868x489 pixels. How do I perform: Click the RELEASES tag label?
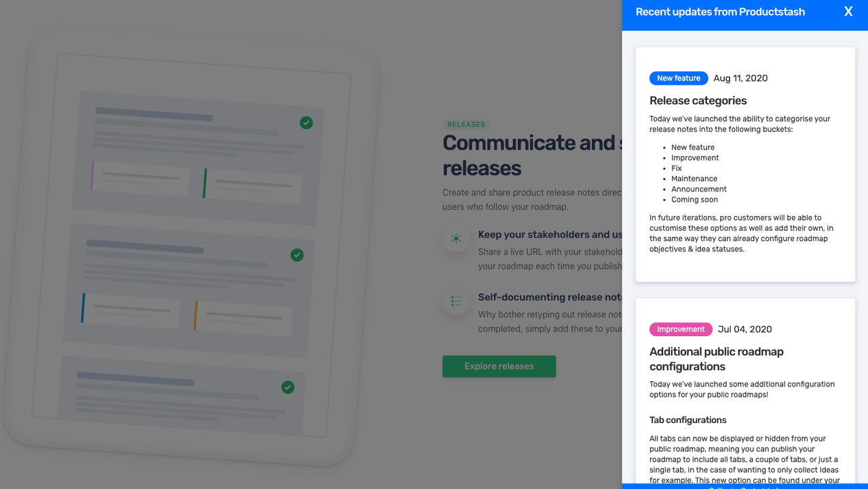pyautogui.click(x=466, y=124)
